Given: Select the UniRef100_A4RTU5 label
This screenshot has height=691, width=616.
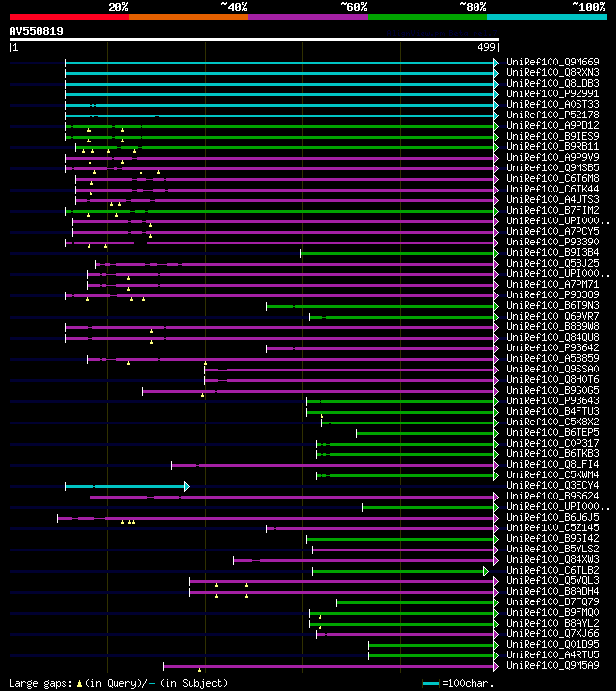Looking at the screenshot, I should pyautogui.click(x=552, y=654).
